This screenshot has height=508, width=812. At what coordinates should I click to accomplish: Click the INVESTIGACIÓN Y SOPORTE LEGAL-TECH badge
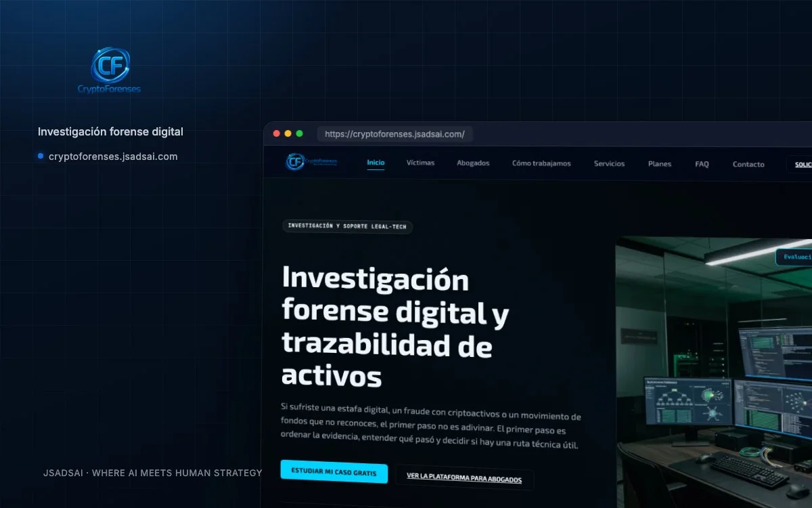tap(347, 226)
